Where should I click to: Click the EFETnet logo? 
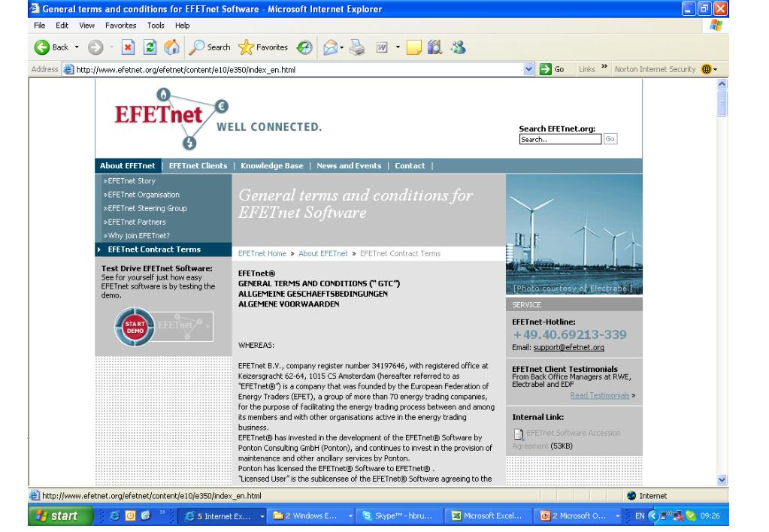(171, 118)
